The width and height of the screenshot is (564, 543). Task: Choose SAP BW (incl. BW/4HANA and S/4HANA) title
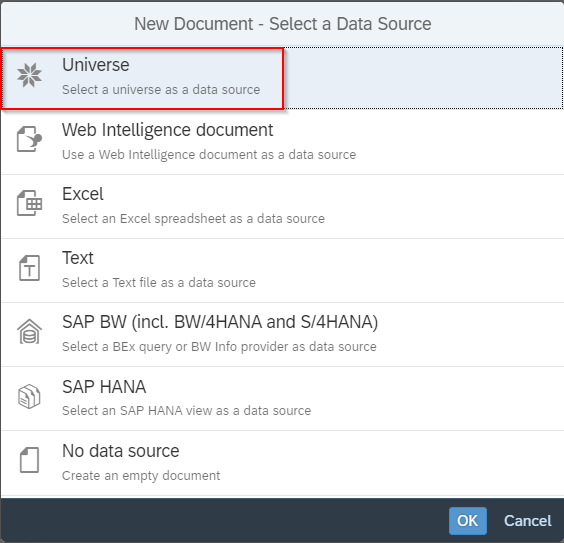tap(220, 322)
